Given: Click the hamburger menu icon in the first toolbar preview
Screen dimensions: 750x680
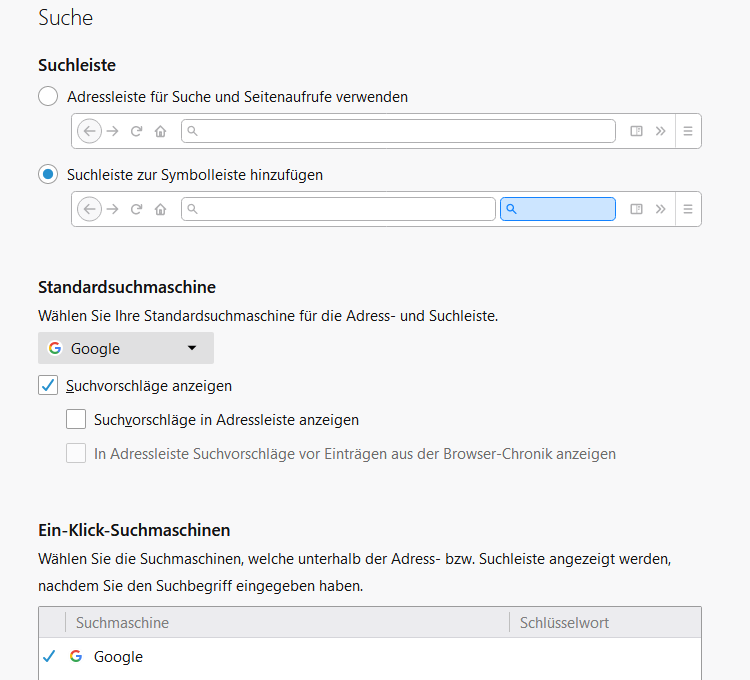Looking at the screenshot, I should (688, 131).
